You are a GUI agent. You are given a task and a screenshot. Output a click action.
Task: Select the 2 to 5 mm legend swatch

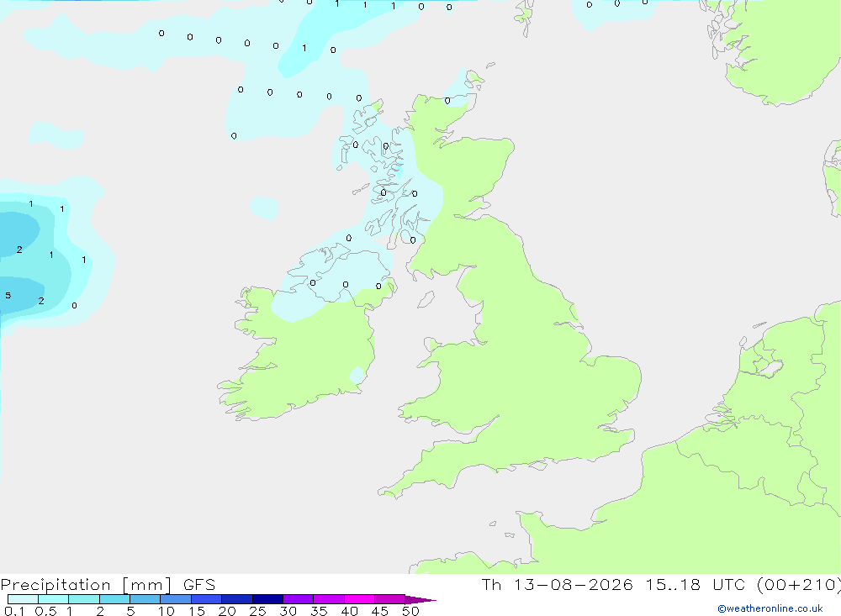[114, 599]
